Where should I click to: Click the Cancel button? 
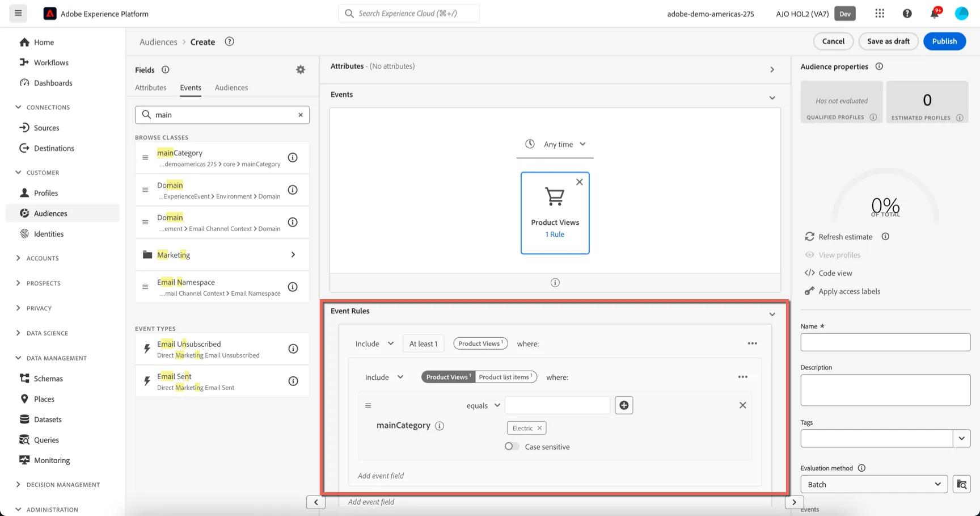833,41
